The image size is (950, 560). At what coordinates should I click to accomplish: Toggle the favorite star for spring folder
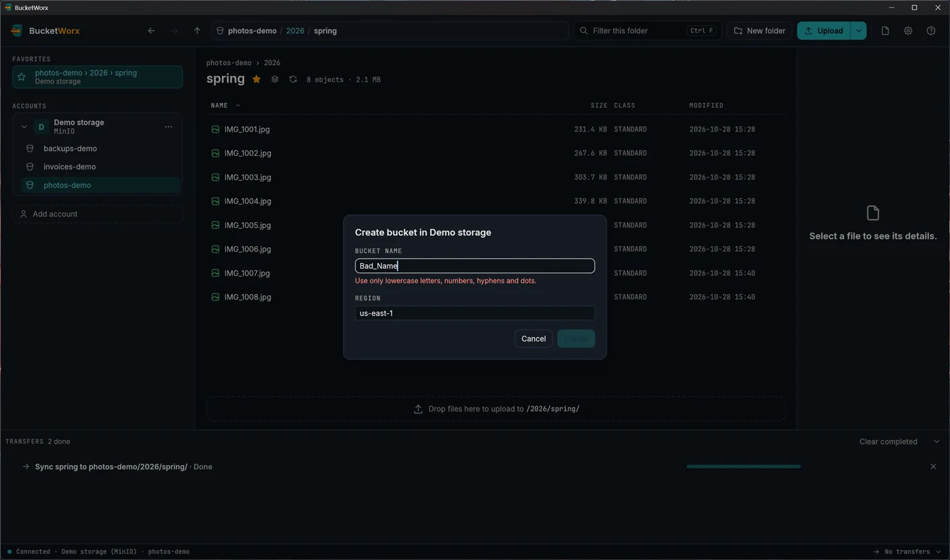click(256, 79)
